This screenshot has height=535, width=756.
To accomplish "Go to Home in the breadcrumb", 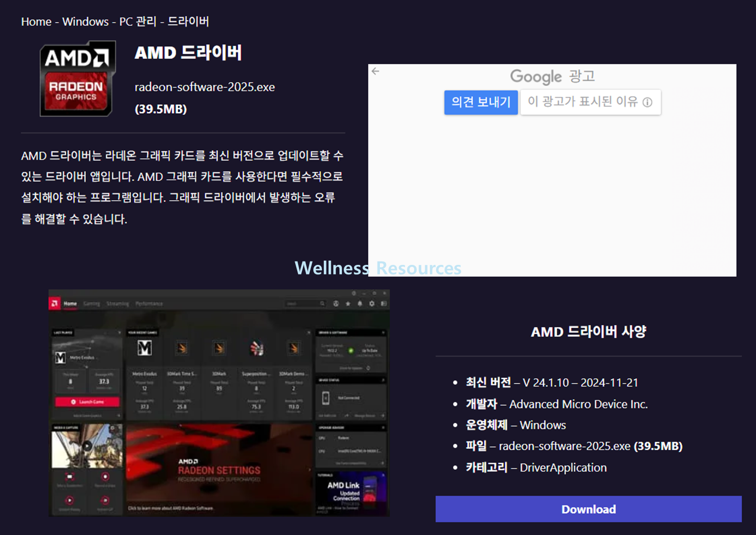I will 36,22.
